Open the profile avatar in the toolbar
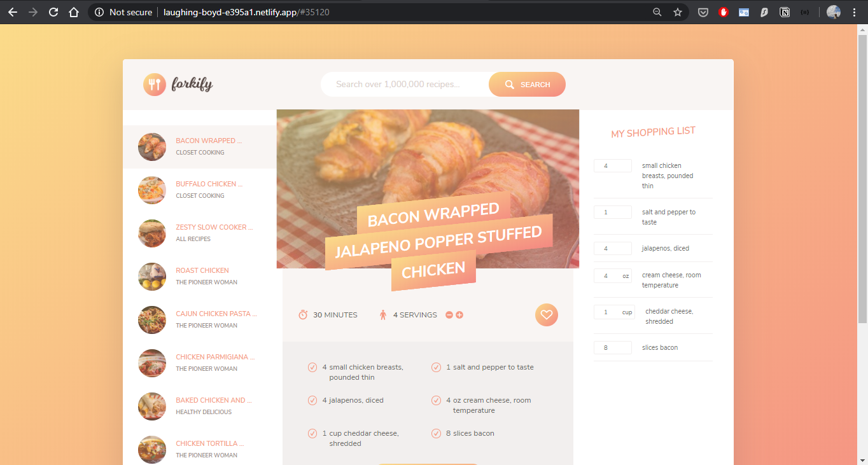 (834, 12)
